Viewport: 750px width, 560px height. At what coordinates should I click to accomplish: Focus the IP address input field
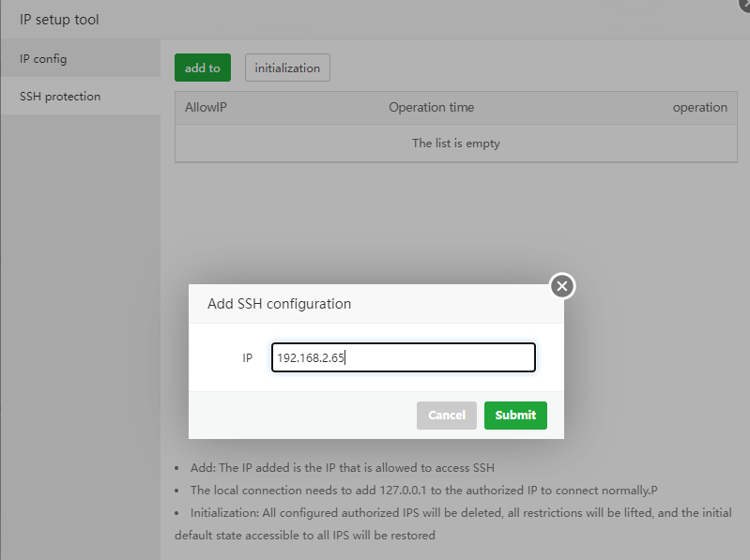[x=404, y=357]
